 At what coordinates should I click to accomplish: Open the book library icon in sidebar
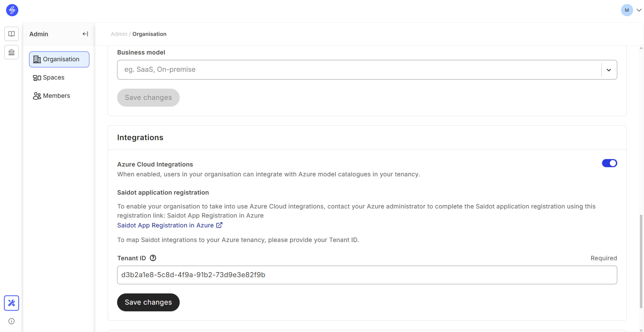(x=12, y=34)
